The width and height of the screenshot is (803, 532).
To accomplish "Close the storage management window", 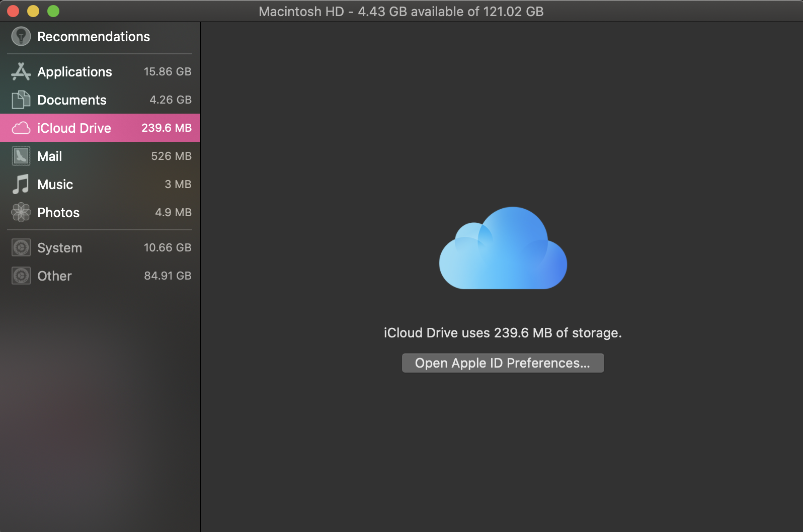I will pos(13,11).
